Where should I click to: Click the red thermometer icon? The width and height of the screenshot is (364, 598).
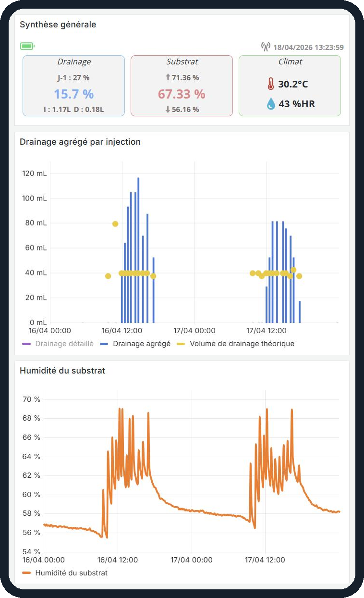point(271,85)
